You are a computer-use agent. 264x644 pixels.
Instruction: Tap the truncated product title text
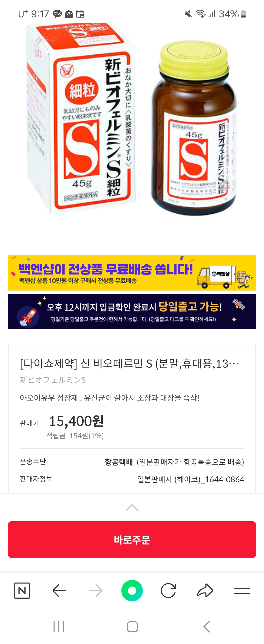129,363
